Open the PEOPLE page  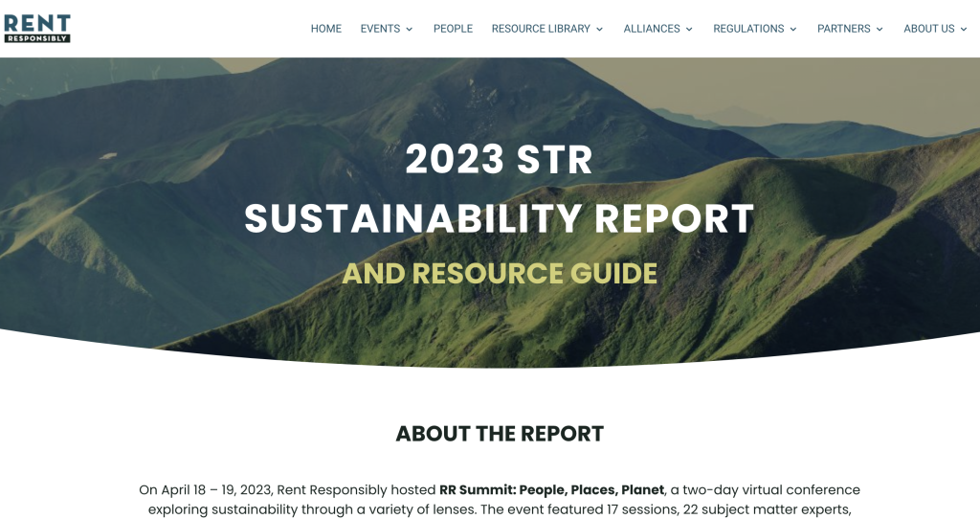[453, 29]
